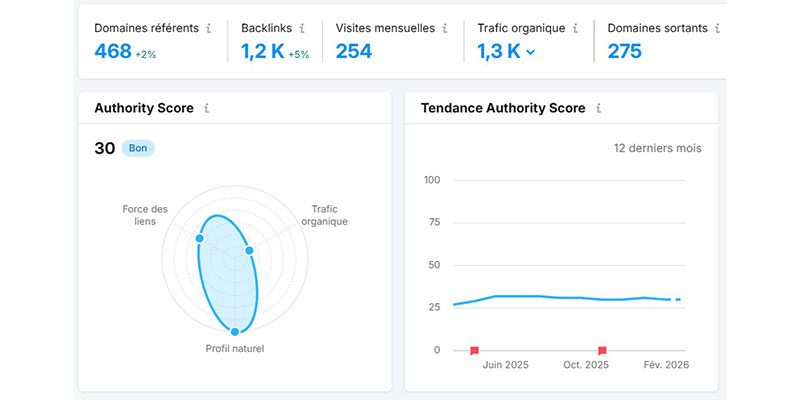Open info tooltip for Visites mensuelles
This screenshot has width=800, height=400.
click(x=444, y=29)
